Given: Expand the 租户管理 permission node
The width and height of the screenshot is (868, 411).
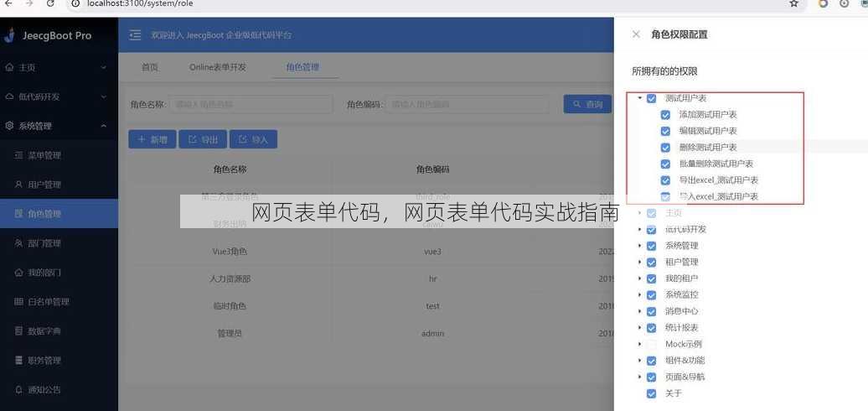Looking at the screenshot, I should tap(639, 263).
